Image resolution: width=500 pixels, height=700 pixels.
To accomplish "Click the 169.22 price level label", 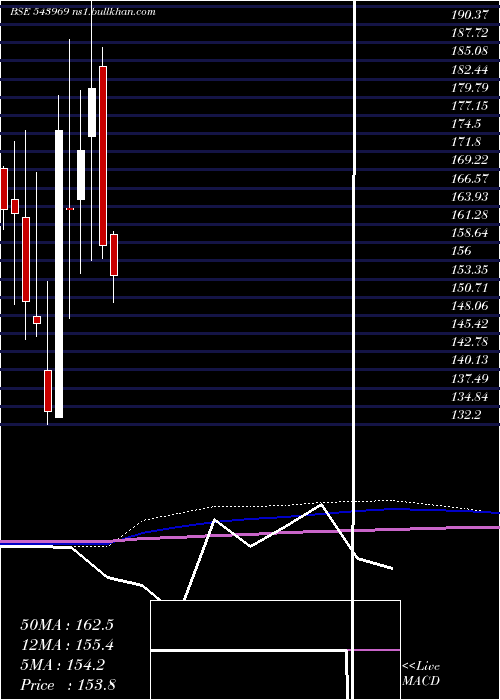I will (x=469, y=160).
